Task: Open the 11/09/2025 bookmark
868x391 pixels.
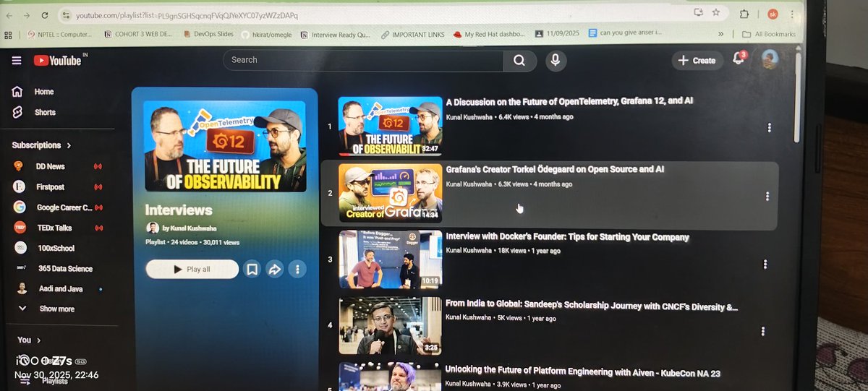Action: 558,34
